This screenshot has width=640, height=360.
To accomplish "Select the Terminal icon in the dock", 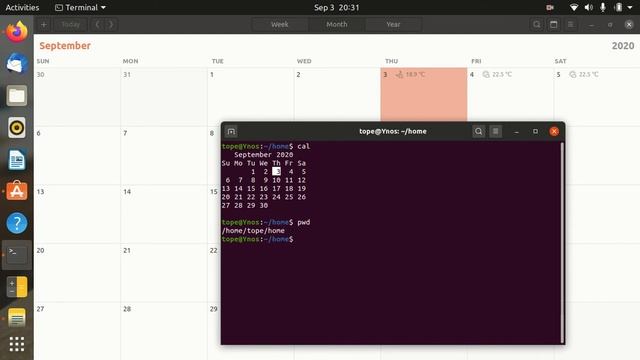I will point(17,255).
